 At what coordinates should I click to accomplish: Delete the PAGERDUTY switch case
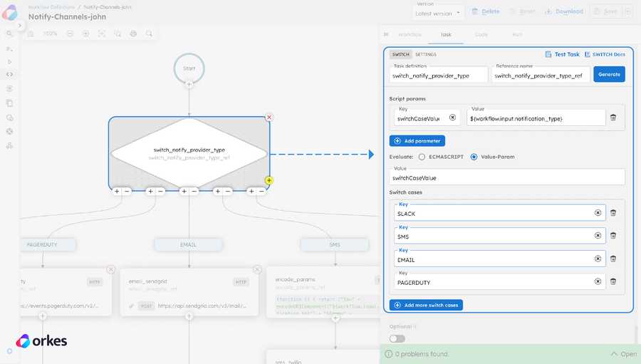[x=613, y=281]
